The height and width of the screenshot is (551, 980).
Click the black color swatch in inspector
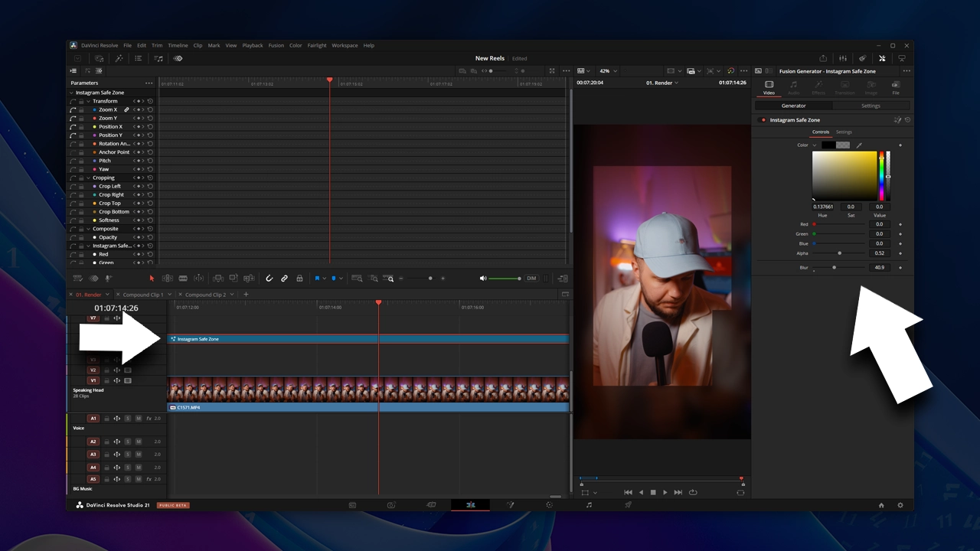pyautogui.click(x=828, y=145)
